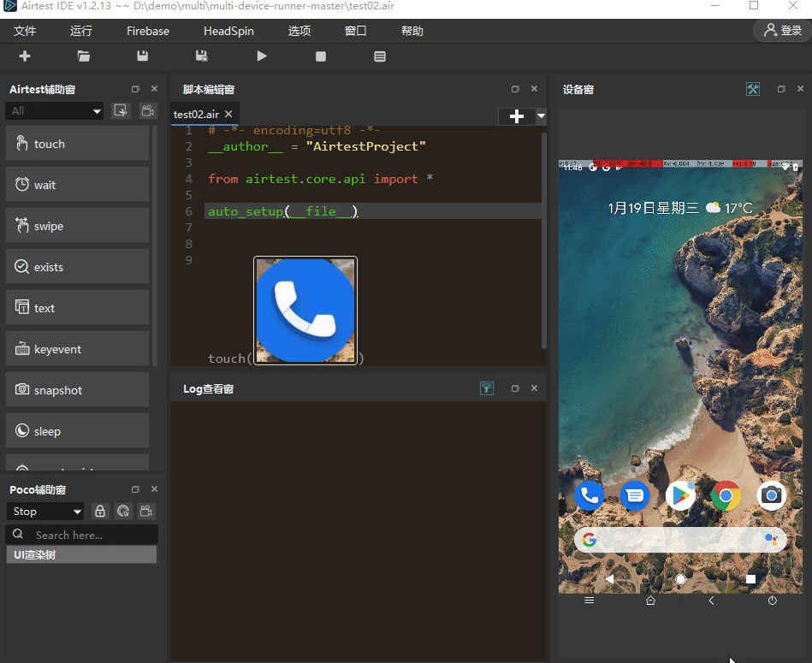Stop script execution via toolbar icon

320,56
